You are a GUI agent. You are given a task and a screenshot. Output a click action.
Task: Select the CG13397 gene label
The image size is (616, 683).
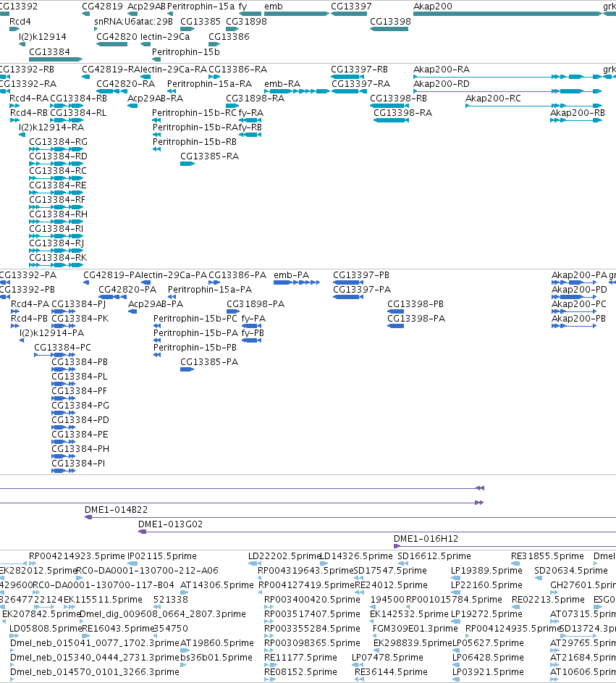pos(351,7)
